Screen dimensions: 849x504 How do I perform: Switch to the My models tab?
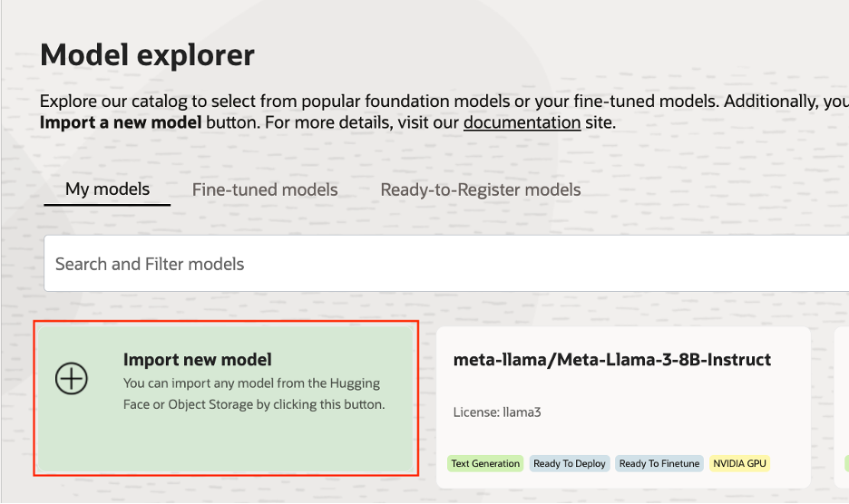(107, 189)
